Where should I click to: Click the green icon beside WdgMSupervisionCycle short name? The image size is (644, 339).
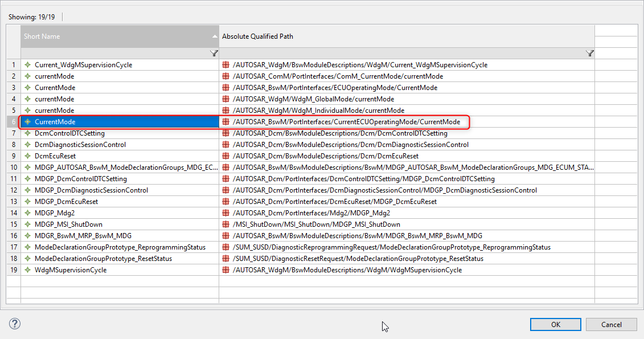pyautogui.click(x=27, y=270)
